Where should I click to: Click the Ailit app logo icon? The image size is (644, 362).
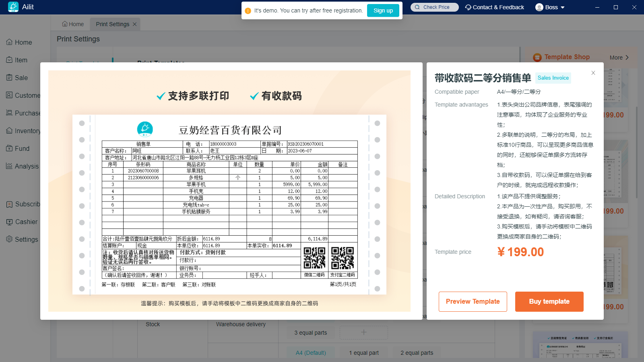point(13,7)
